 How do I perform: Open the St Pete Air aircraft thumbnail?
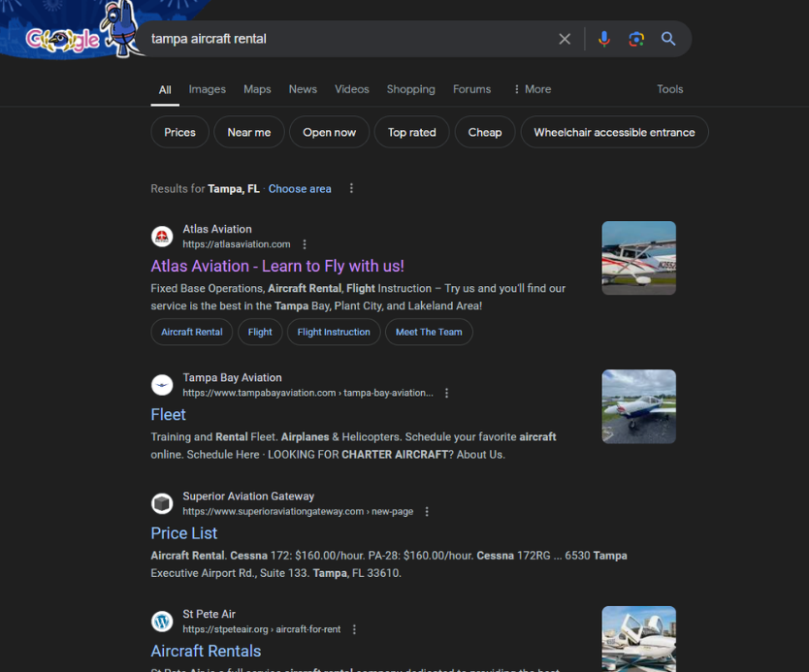click(638, 639)
